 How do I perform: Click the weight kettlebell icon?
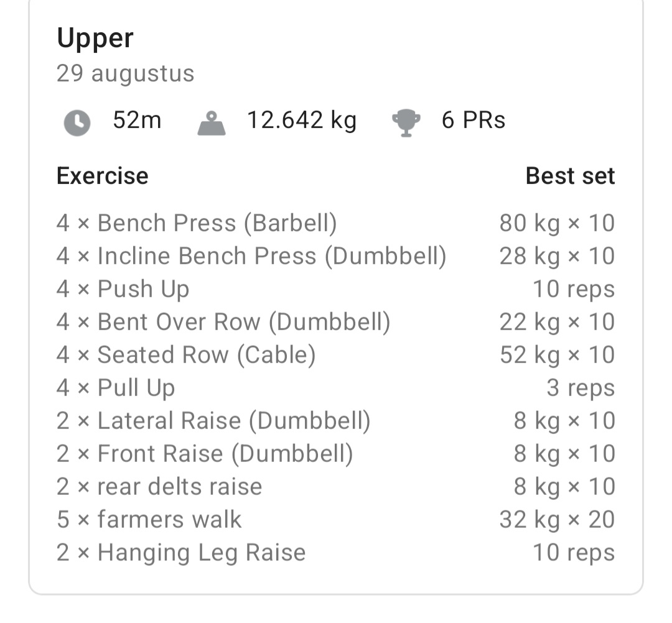tap(212, 121)
